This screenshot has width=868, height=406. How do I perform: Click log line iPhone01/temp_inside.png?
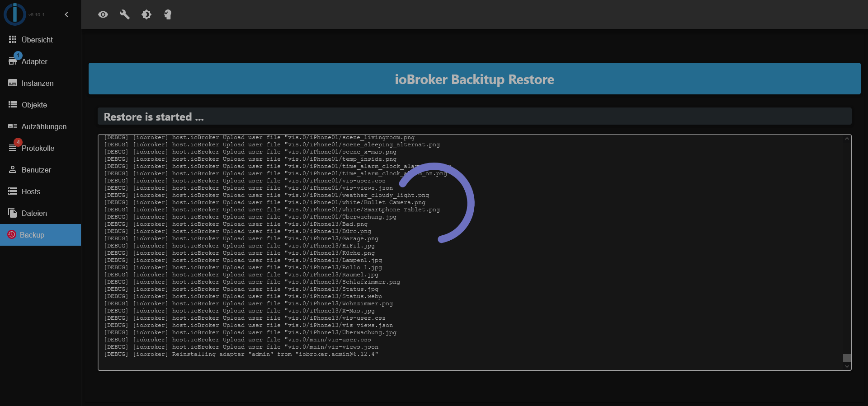pos(250,159)
